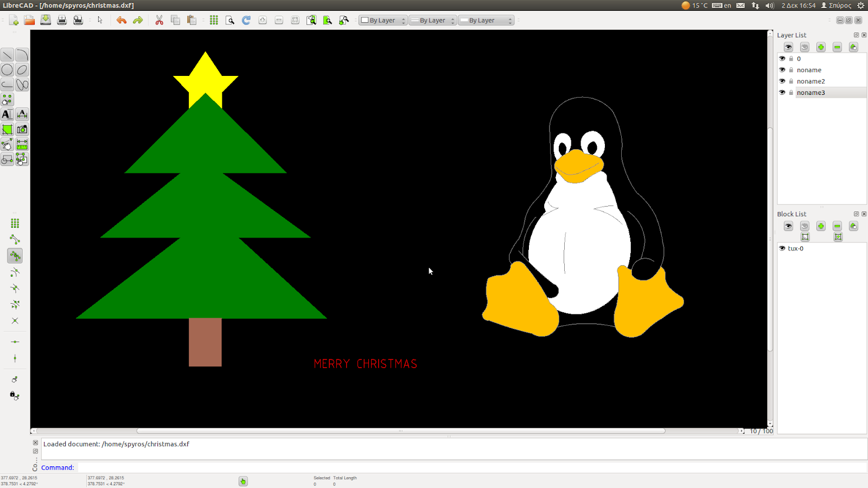The height and width of the screenshot is (488, 868).
Task: Undo the last action
Action: pyautogui.click(x=122, y=20)
